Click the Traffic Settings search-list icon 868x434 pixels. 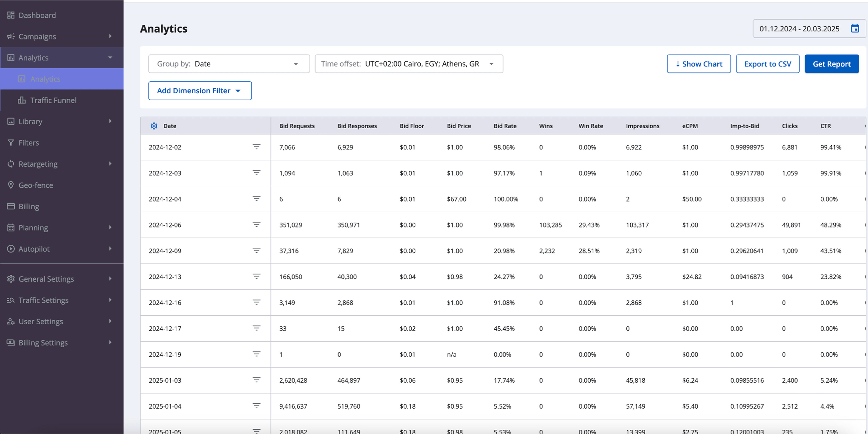11,300
